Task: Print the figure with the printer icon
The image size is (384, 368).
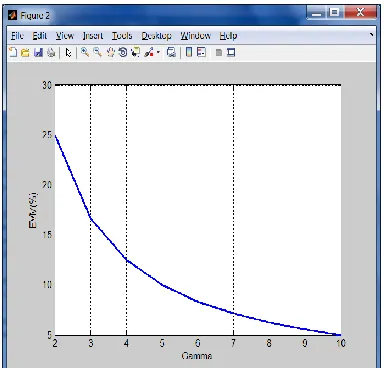Action: tap(51, 53)
